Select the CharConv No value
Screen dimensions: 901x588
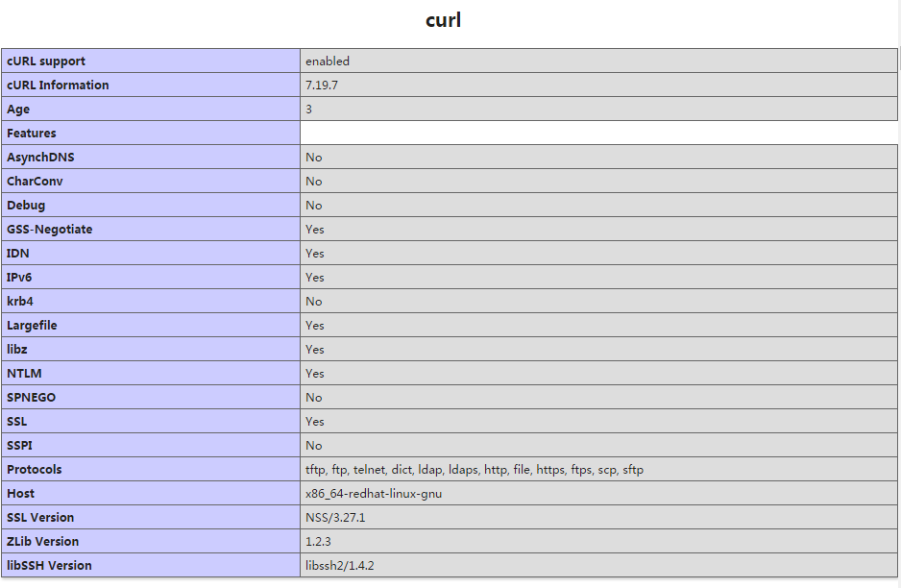point(314,181)
